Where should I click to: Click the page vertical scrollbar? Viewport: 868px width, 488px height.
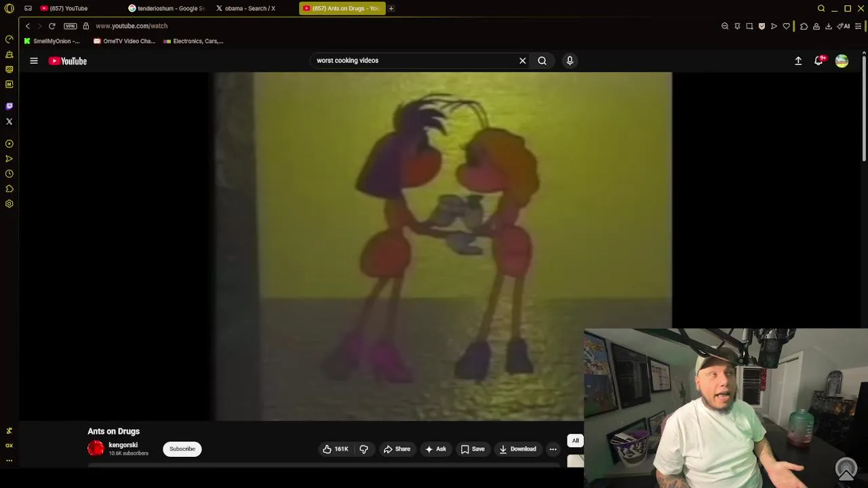click(865, 108)
